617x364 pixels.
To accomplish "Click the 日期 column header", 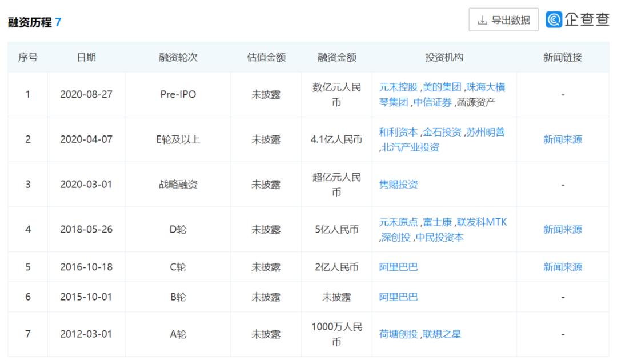I will pyautogui.click(x=86, y=57).
